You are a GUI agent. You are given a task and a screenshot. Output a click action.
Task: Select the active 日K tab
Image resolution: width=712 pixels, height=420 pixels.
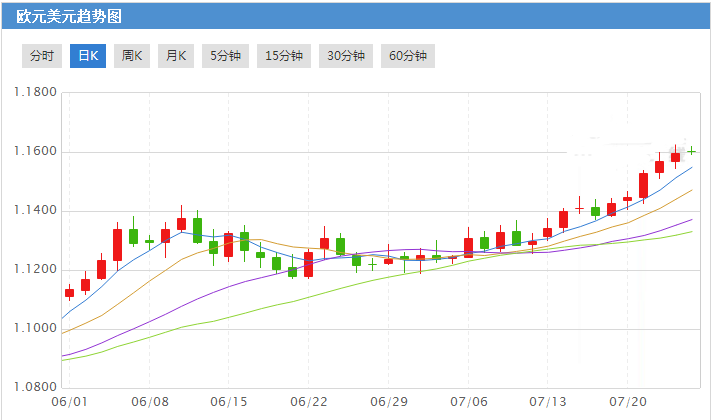click(x=87, y=56)
